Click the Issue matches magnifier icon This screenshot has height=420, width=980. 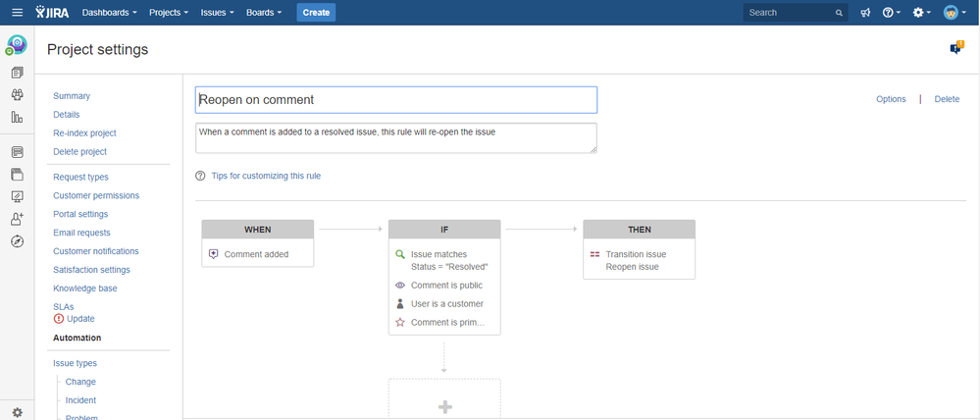(x=400, y=254)
